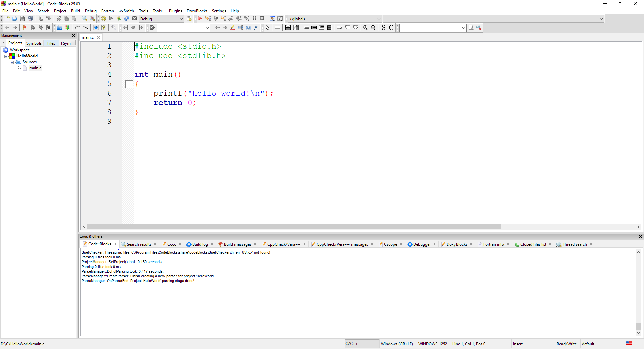Open the Debug build target dropdown
Image resolution: width=644 pixels, height=349 pixels.
(161, 19)
